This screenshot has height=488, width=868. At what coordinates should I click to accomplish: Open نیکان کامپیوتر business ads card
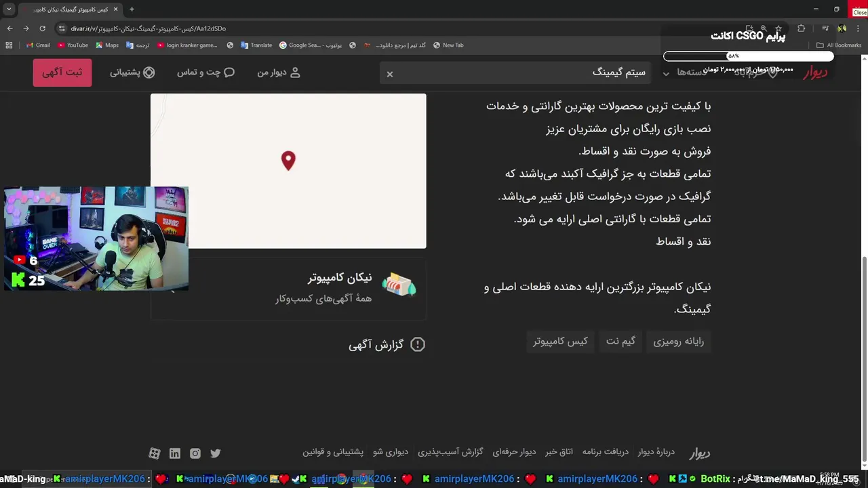(288, 287)
